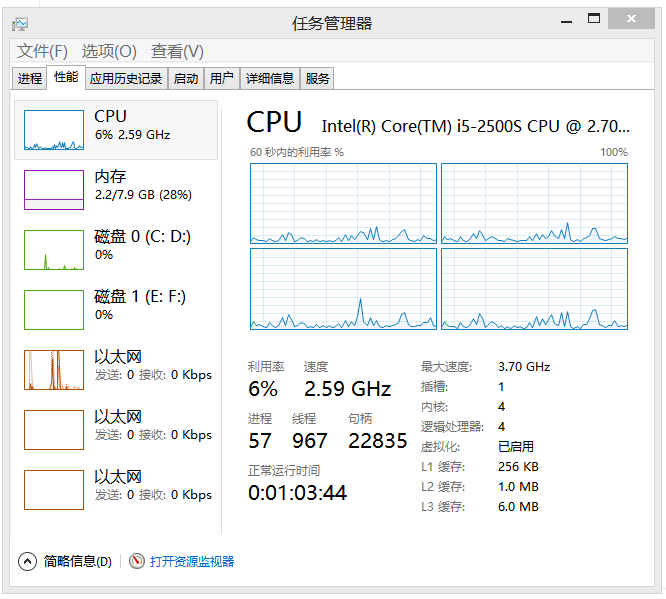Click the Task Manager app icon in title bar

[x=20, y=24]
